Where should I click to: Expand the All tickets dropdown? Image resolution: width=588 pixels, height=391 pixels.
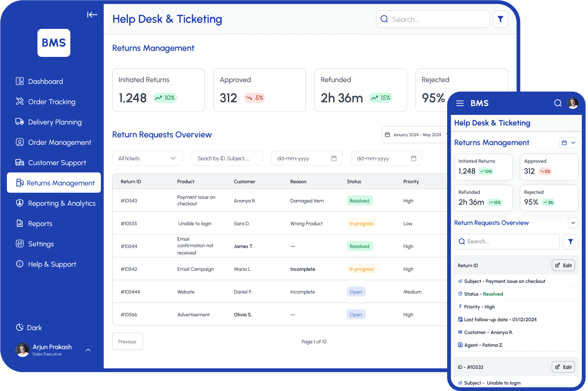coord(147,158)
